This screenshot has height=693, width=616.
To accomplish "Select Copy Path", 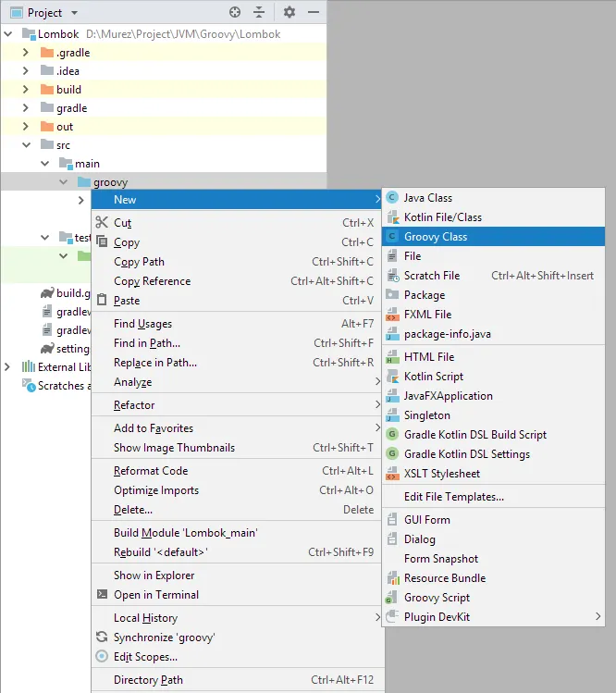I will 237,262.
